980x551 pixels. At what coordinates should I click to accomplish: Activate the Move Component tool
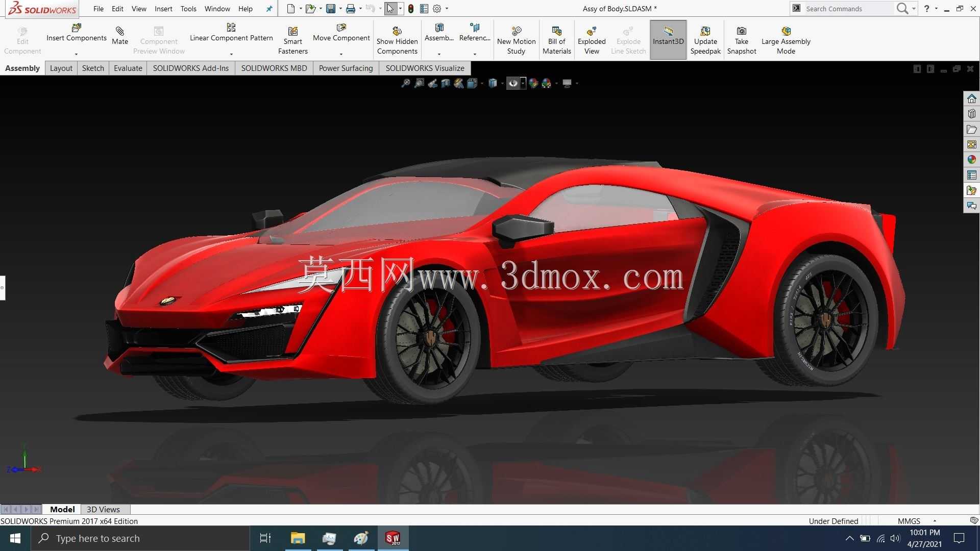tap(341, 33)
